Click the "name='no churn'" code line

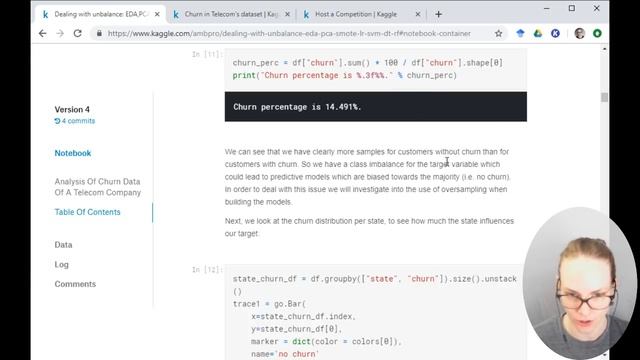pyautogui.click(x=285, y=354)
